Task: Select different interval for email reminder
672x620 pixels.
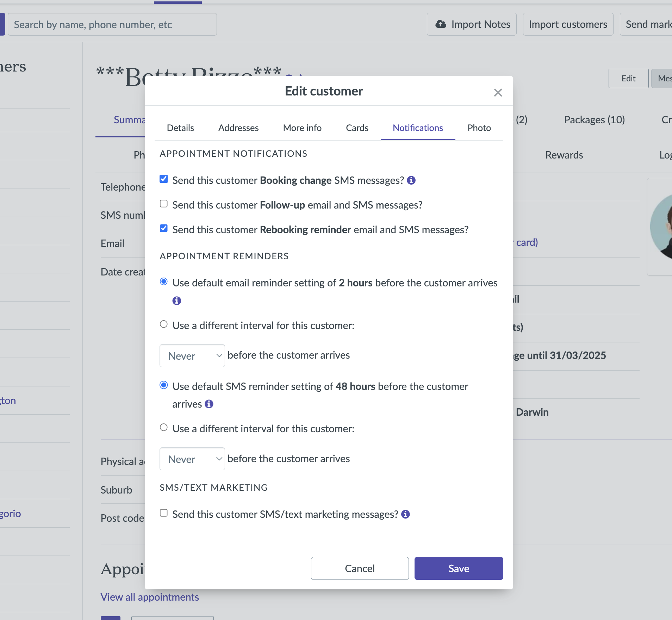Action: click(x=164, y=324)
